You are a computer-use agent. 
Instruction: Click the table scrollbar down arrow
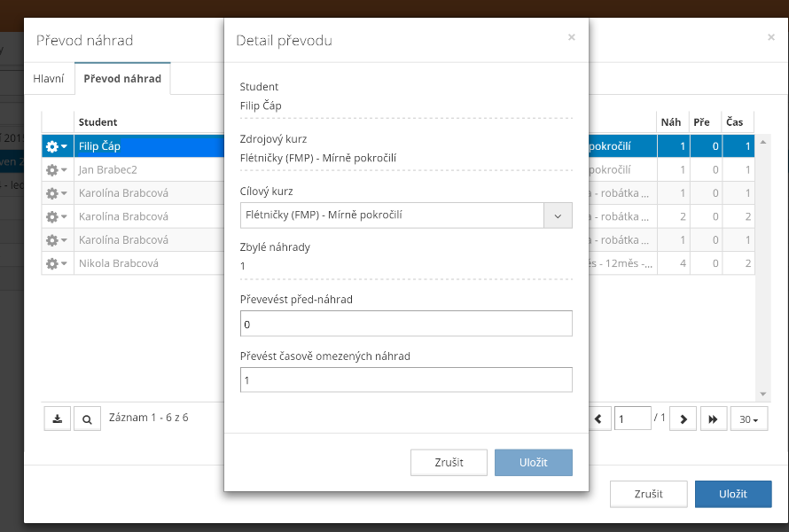pos(762,394)
